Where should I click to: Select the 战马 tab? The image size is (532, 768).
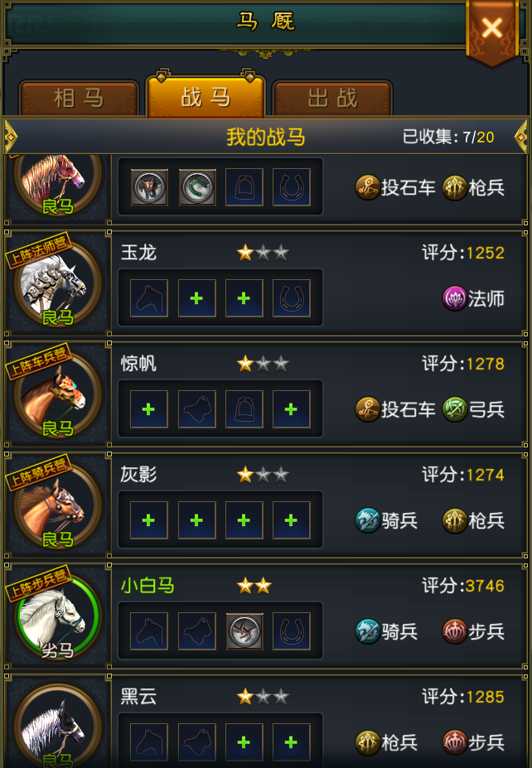(x=206, y=97)
